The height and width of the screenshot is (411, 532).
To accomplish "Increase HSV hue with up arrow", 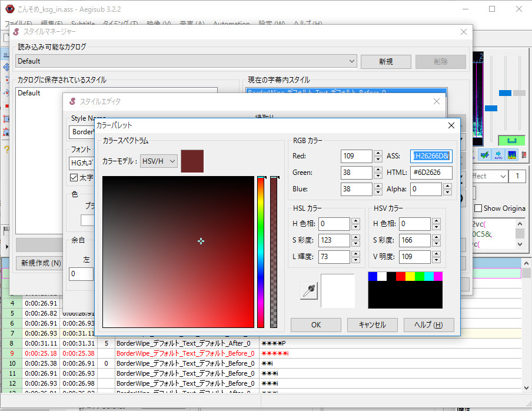I will click(x=436, y=221).
